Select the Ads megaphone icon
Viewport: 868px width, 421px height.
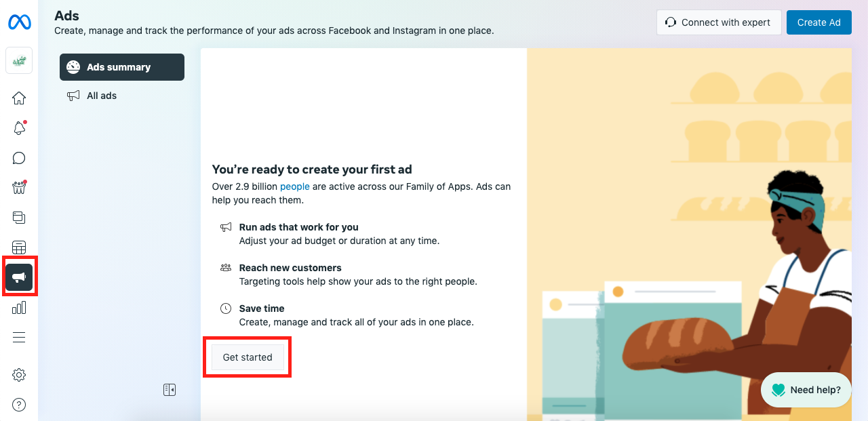point(19,277)
